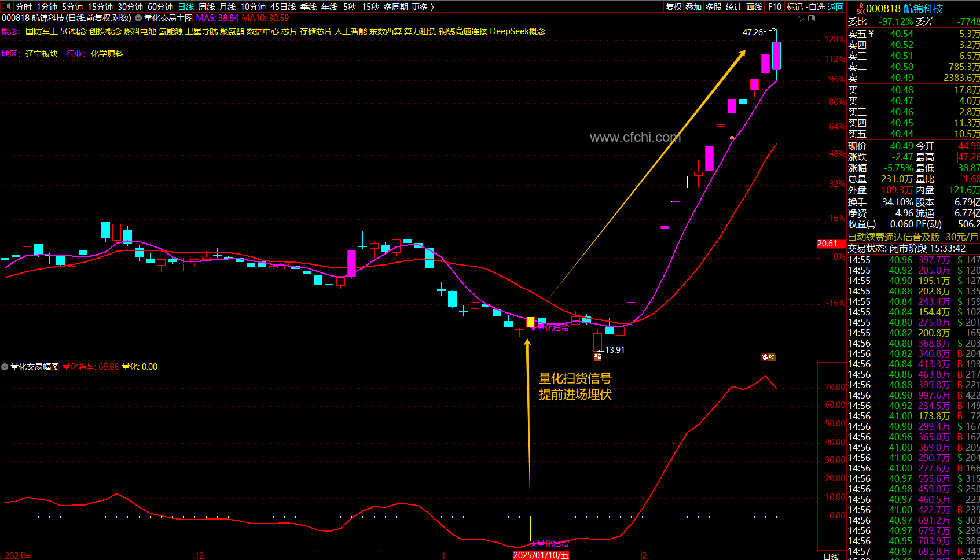Click the 000818 航锦科技 stock title
This screenshot has height=560, width=980.
(x=904, y=9)
